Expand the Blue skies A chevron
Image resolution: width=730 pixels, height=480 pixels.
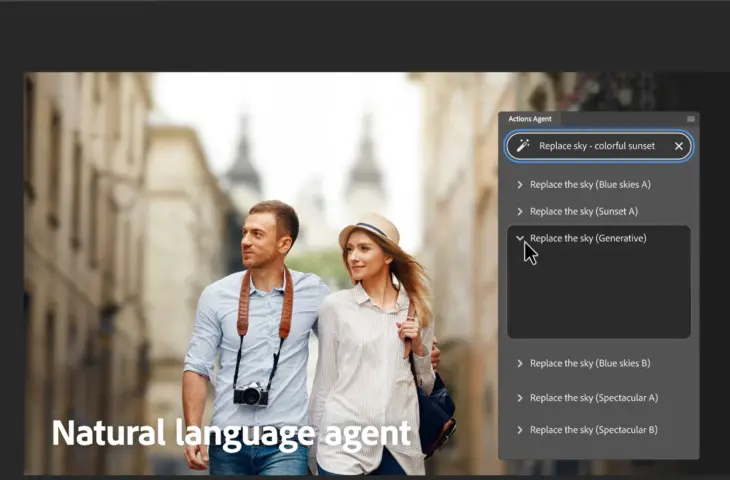coord(520,184)
